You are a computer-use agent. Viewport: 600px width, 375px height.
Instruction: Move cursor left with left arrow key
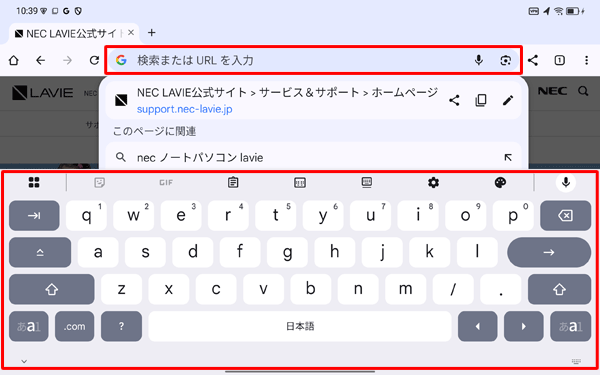(478, 326)
